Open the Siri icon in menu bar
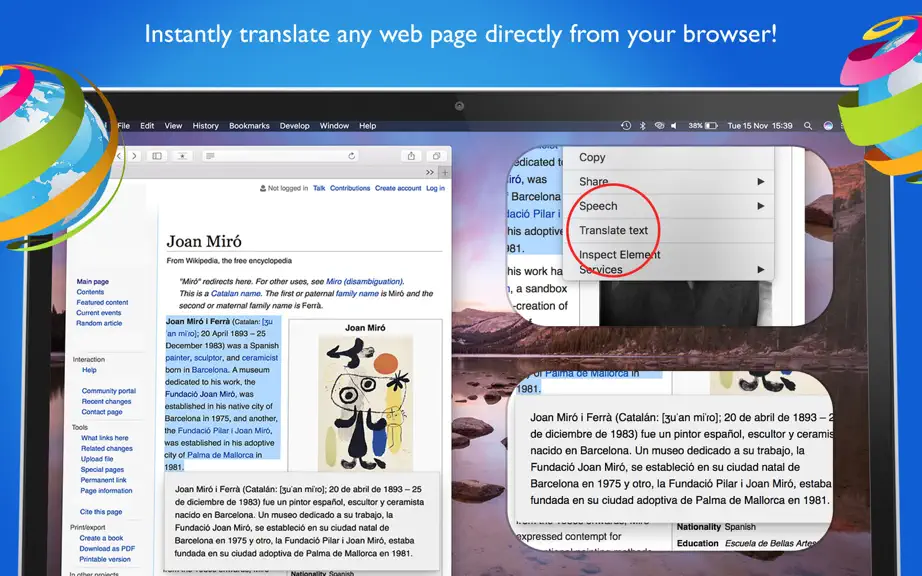This screenshot has width=922, height=576. click(828, 126)
